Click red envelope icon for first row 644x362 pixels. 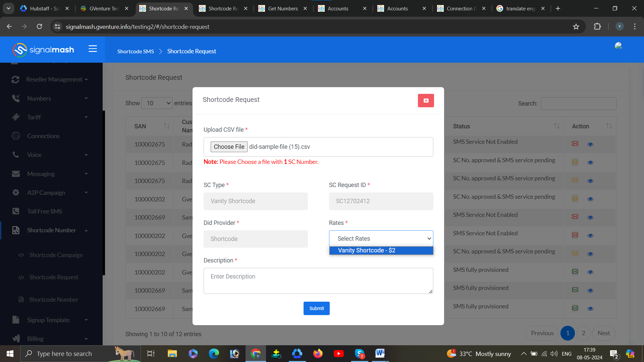[575, 144]
